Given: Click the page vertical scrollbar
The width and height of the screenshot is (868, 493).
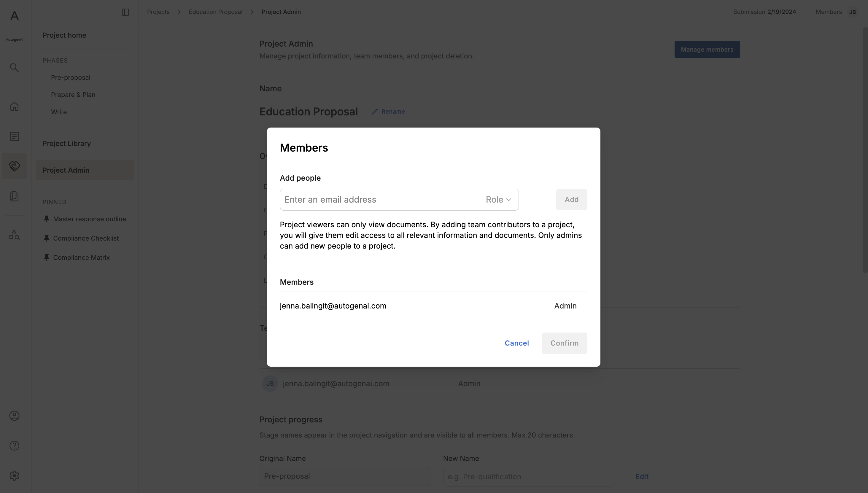Looking at the screenshot, I should point(865,149).
